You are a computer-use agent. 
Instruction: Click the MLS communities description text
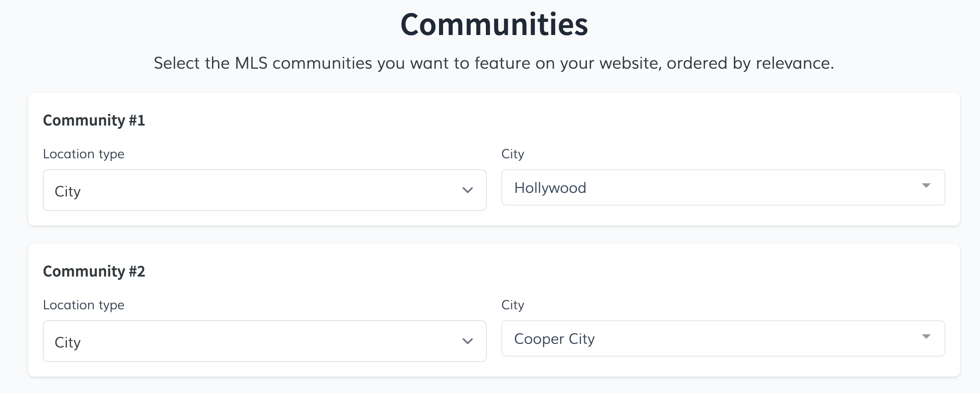pyautogui.click(x=494, y=63)
